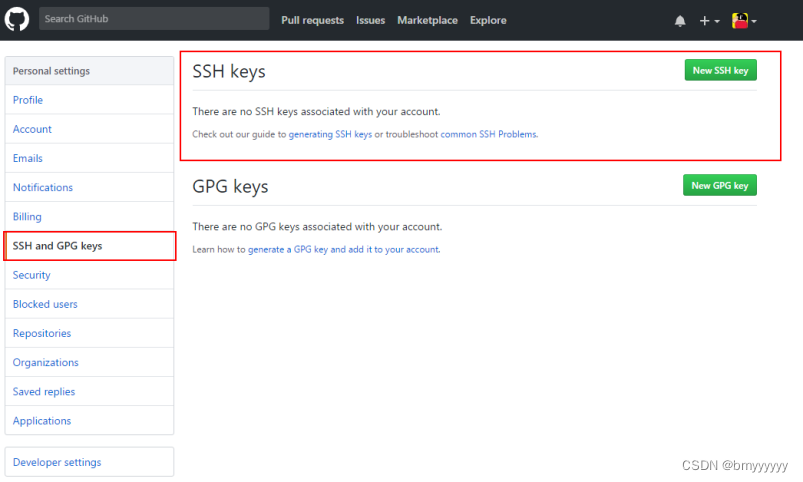
Task: Select Profile in settings sidebar
Action: point(89,100)
